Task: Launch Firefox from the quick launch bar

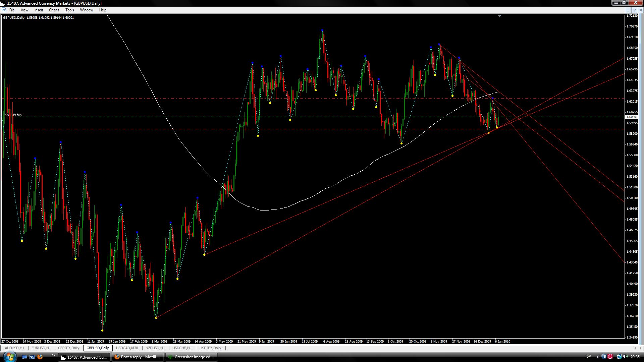Action: pos(40,357)
